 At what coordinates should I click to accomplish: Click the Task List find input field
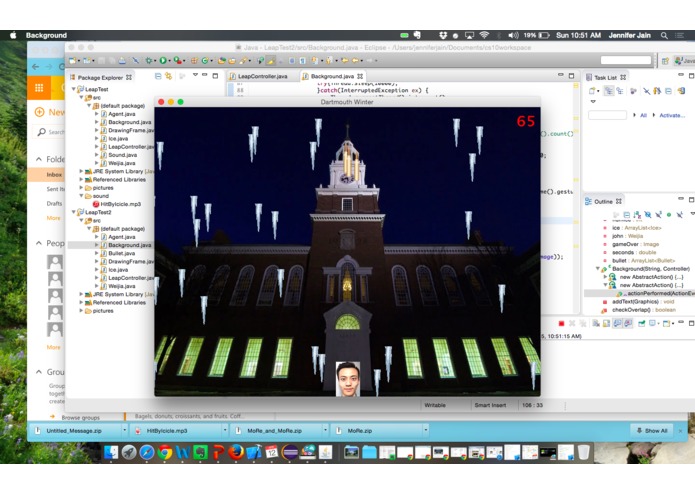pos(607,115)
